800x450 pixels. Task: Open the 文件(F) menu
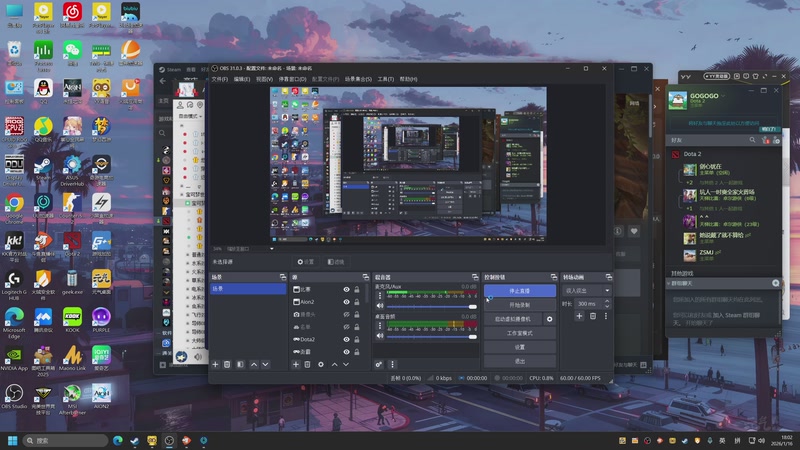tap(220, 78)
